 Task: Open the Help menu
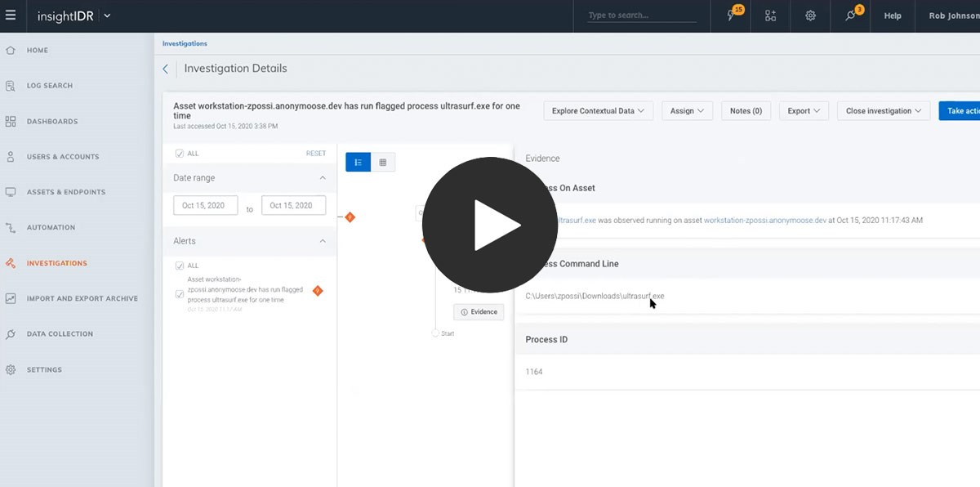coord(893,16)
